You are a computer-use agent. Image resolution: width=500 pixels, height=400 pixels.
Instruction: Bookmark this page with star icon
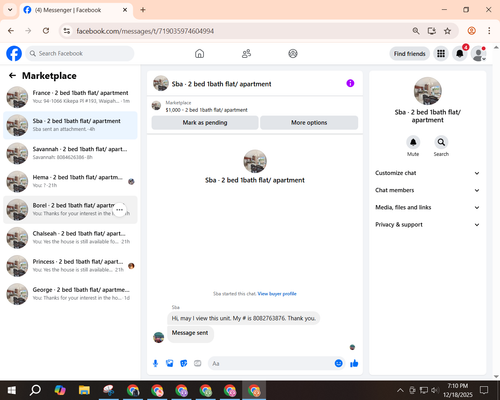click(447, 31)
